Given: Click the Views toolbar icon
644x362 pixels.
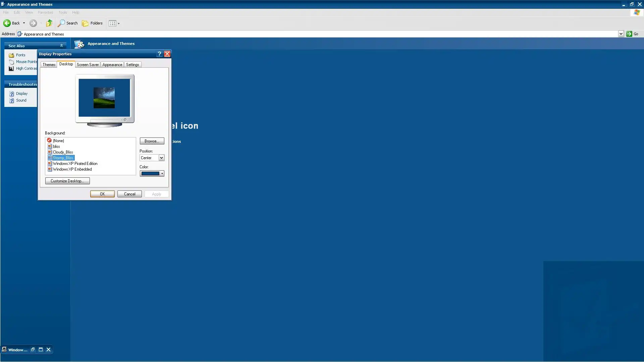Looking at the screenshot, I should 113,23.
